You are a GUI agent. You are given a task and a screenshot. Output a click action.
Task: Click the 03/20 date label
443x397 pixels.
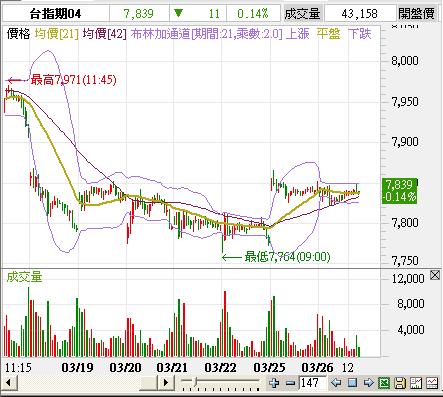tap(125, 368)
